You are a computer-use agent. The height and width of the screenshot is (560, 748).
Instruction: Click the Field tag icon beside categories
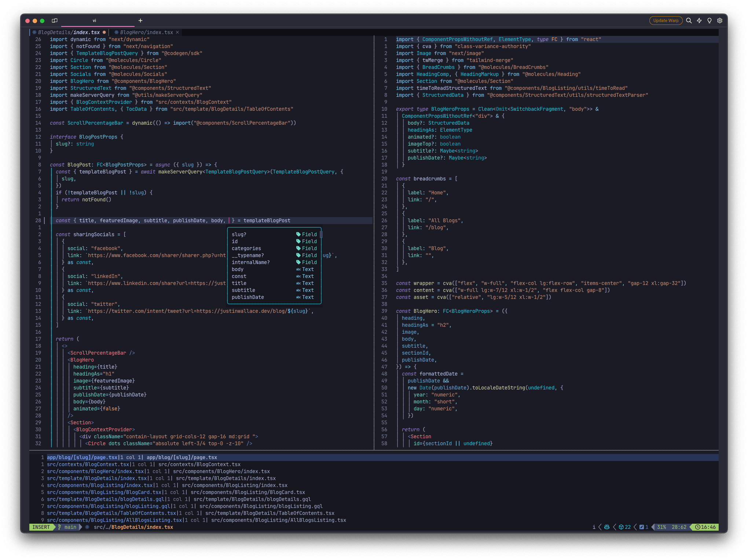pyautogui.click(x=298, y=248)
